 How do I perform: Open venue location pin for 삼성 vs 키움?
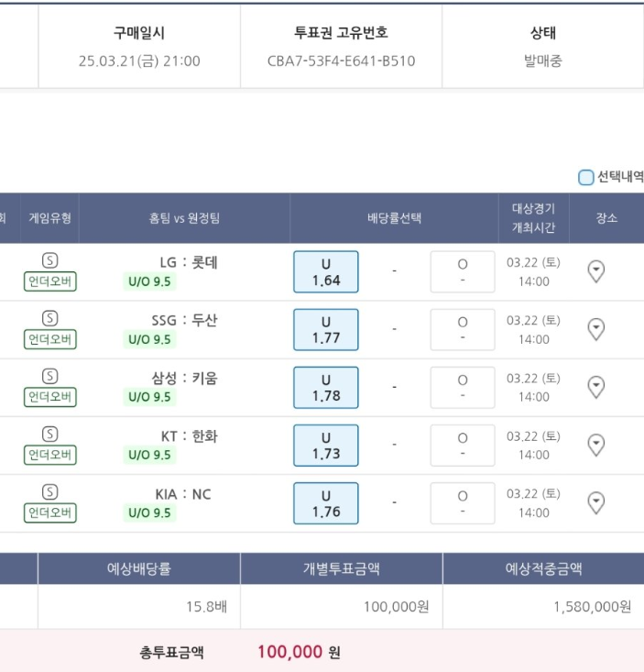click(596, 388)
